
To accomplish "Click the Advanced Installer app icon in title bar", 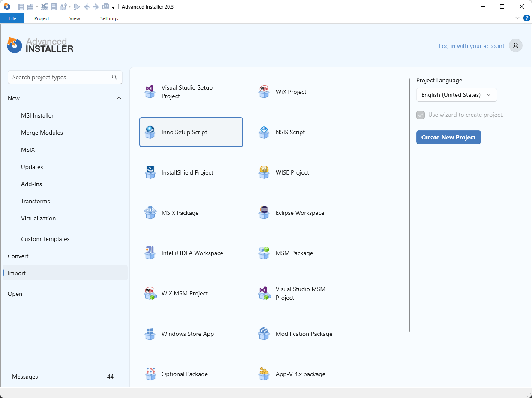I will [x=7, y=6].
